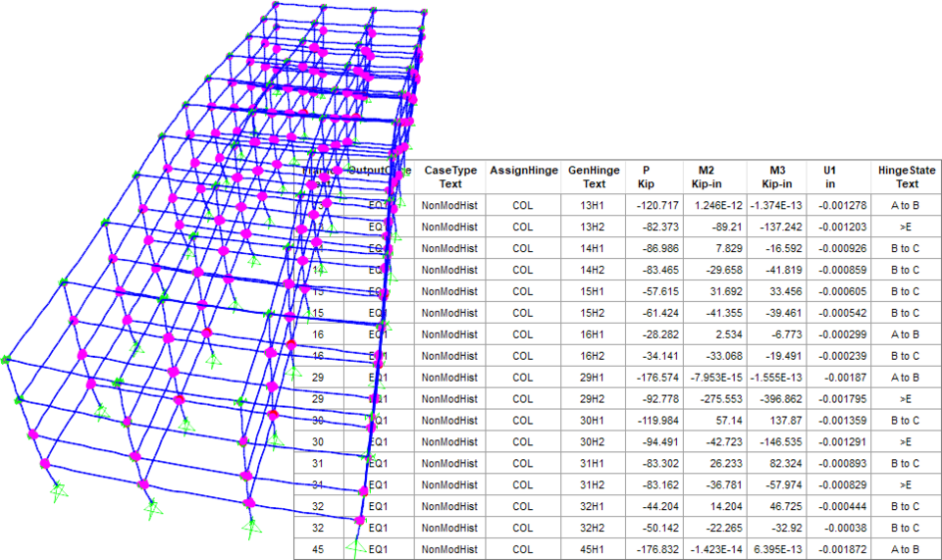Click the A to B state for 45H1
Viewport: 942px width, 560px height.
click(907, 550)
